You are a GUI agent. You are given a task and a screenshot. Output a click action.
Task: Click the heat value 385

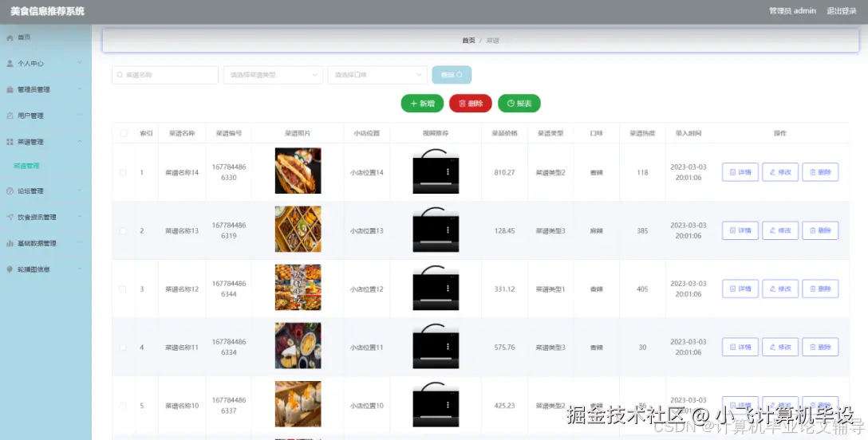pyautogui.click(x=642, y=231)
